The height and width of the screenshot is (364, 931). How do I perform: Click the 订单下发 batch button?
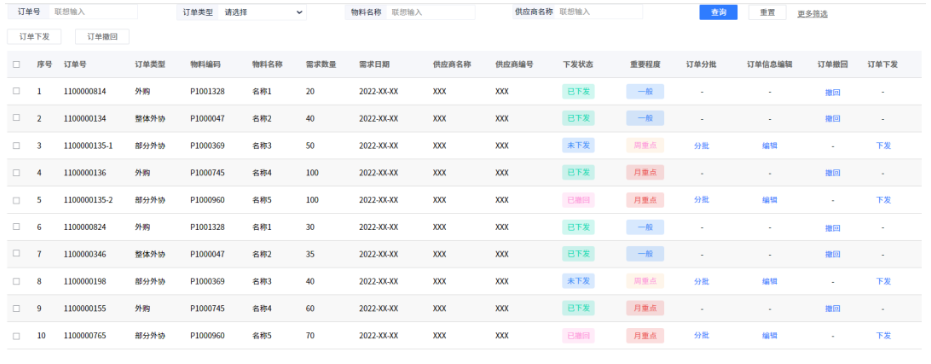tap(34, 37)
